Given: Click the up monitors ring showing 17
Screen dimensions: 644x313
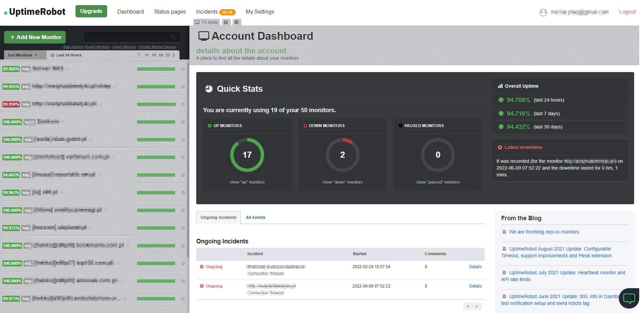Looking at the screenshot, I should pyautogui.click(x=247, y=155).
